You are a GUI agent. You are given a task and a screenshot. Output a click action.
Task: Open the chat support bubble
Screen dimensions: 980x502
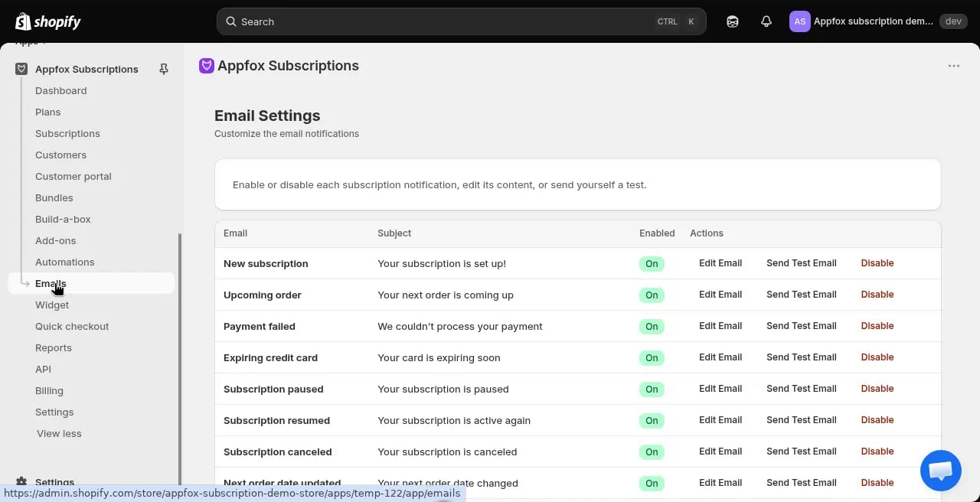[941, 471]
